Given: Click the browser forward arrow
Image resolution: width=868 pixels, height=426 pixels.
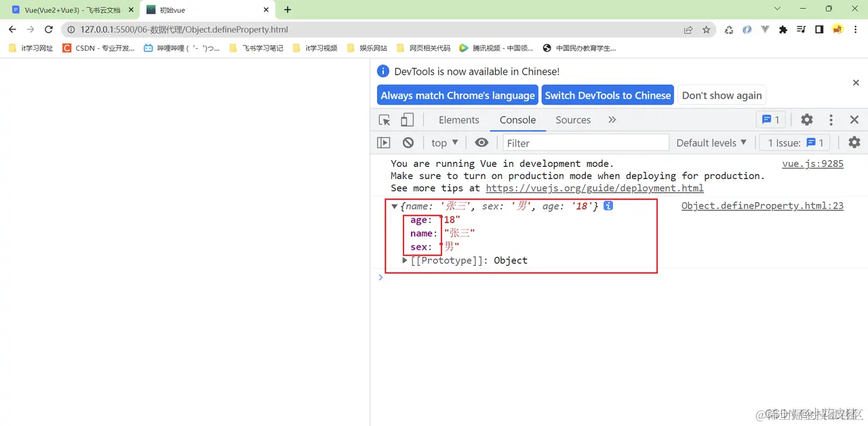Looking at the screenshot, I should (x=31, y=30).
